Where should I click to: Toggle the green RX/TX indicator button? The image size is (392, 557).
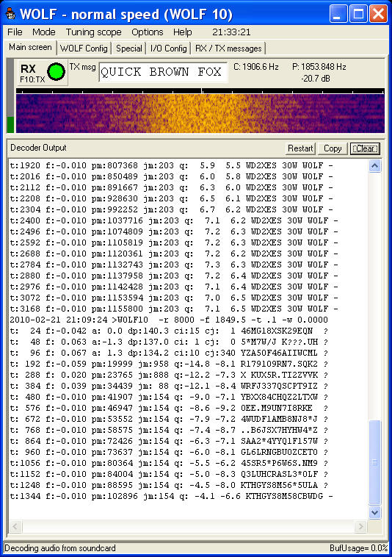click(56, 71)
